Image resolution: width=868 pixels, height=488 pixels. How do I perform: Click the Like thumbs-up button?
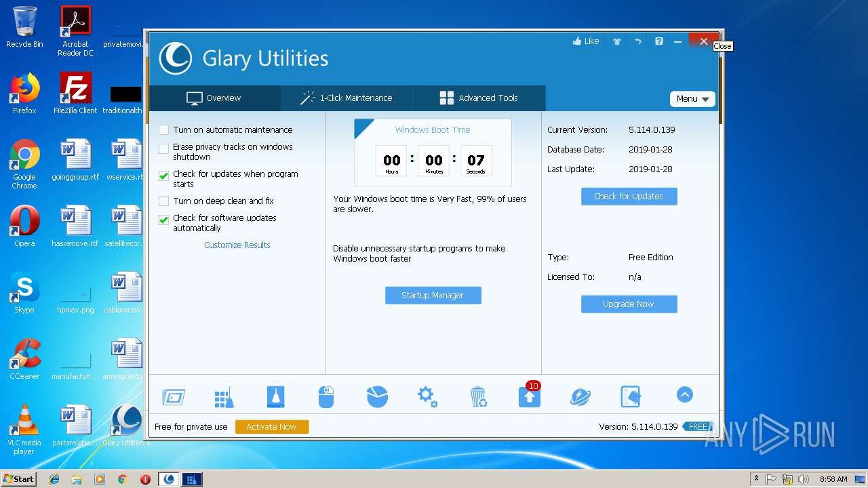(x=586, y=41)
